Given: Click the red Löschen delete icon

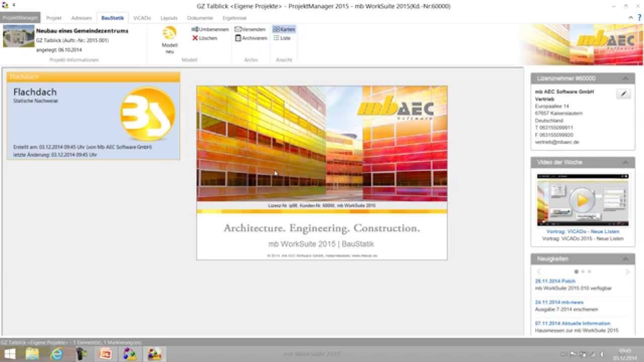Looking at the screenshot, I should (x=195, y=38).
